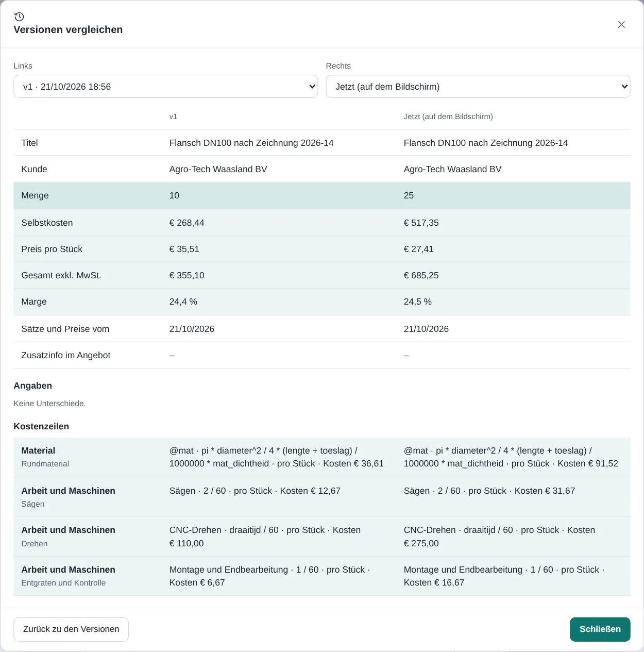
Task: Click the Angaben section heading
Action: pos(33,386)
